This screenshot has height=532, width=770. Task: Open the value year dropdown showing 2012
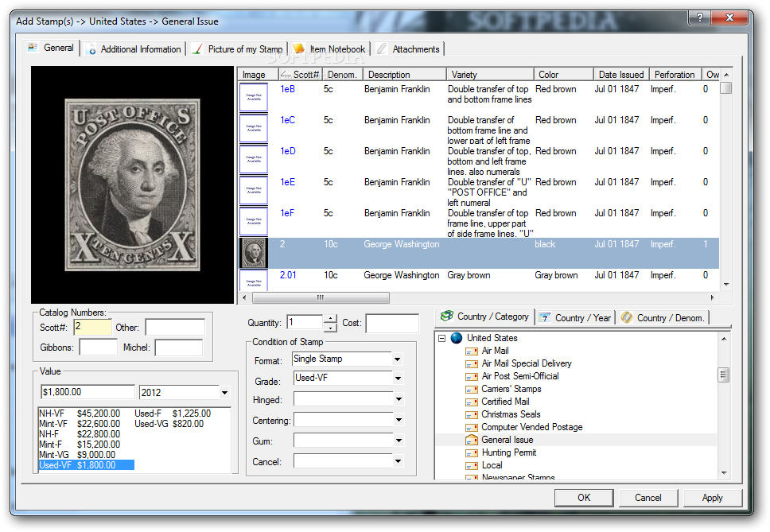coord(224,393)
